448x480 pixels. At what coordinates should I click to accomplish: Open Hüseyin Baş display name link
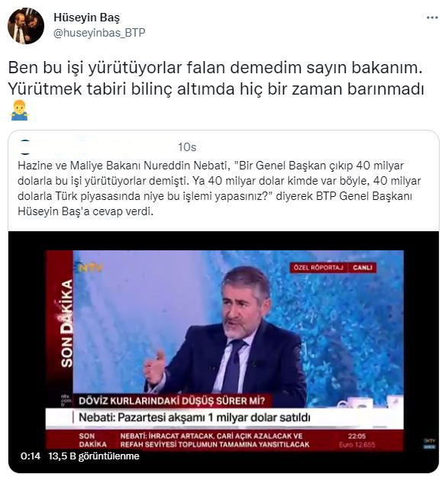point(87,18)
